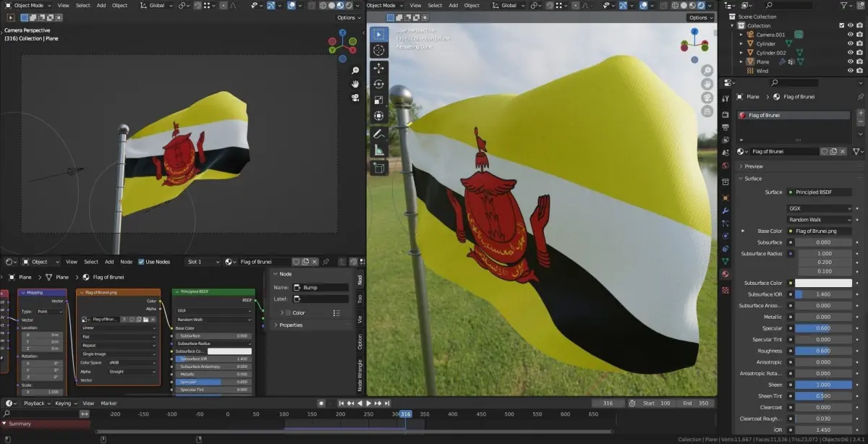Select the Move tool in right viewport
868x444 pixels.
click(x=379, y=68)
